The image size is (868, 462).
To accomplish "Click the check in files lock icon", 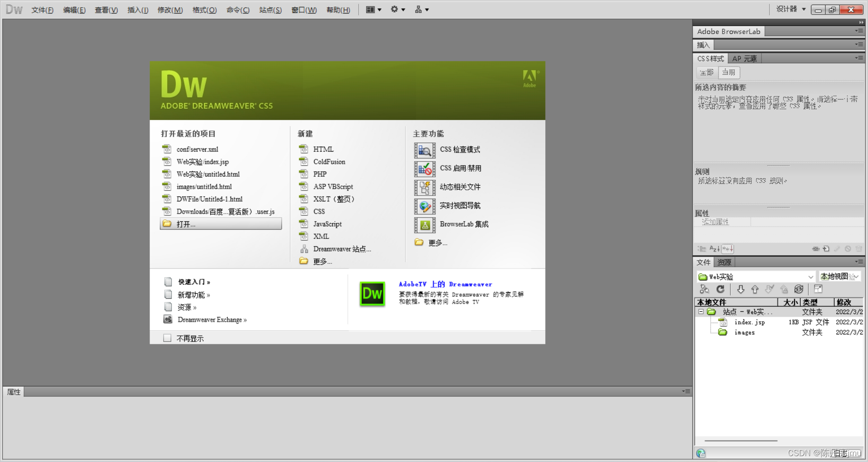I will click(x=784, y=289).
